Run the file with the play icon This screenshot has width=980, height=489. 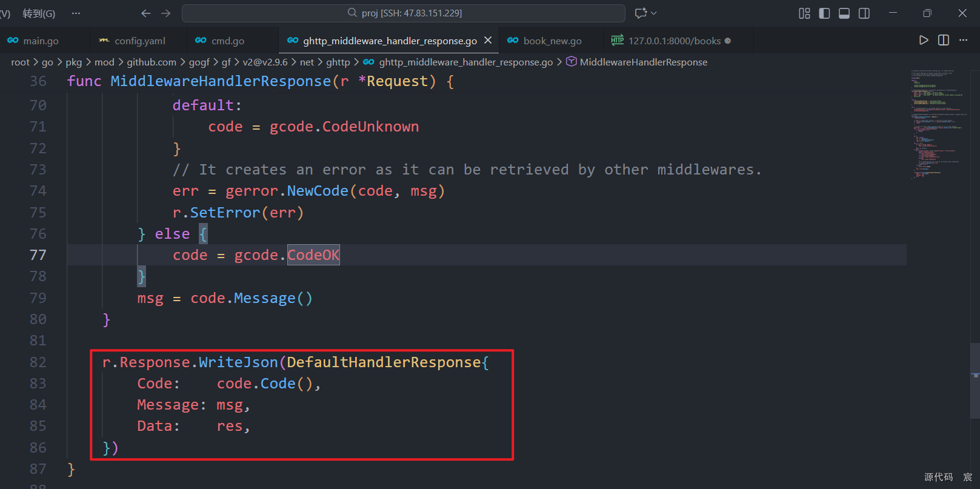[924, 40]
